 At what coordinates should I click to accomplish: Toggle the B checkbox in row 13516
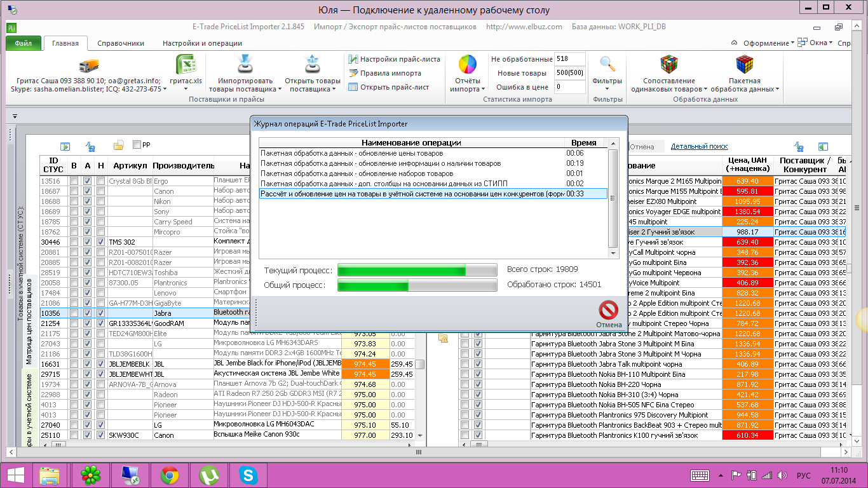click(x=74, y=181)
